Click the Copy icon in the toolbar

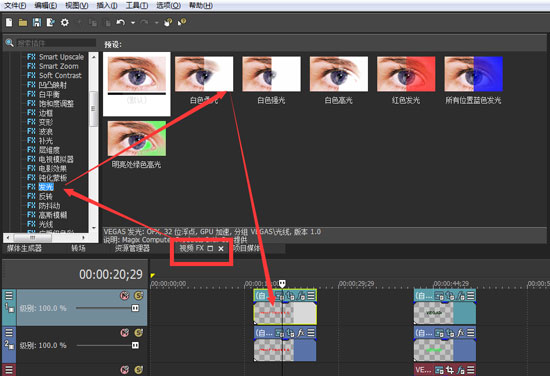(93, 23)
